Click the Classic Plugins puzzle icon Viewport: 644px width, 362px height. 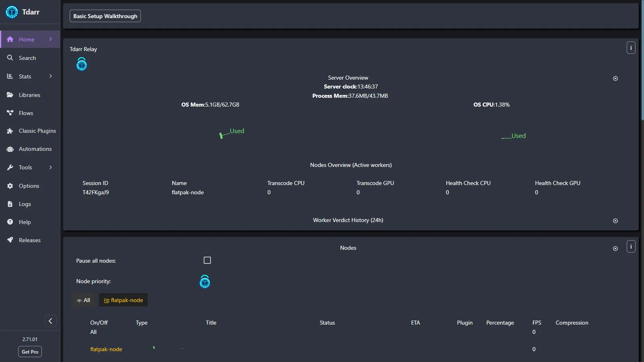point(10,131)
